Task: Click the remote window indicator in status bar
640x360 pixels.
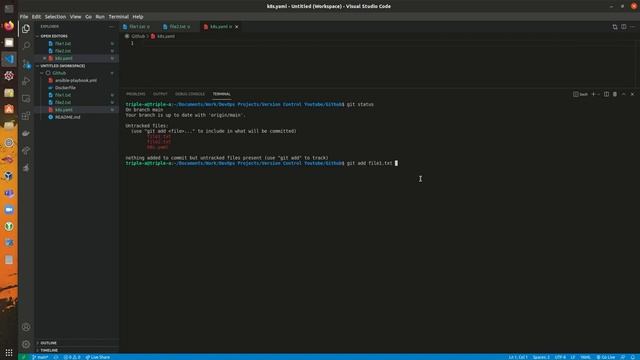Action: (x=23, y=357)
